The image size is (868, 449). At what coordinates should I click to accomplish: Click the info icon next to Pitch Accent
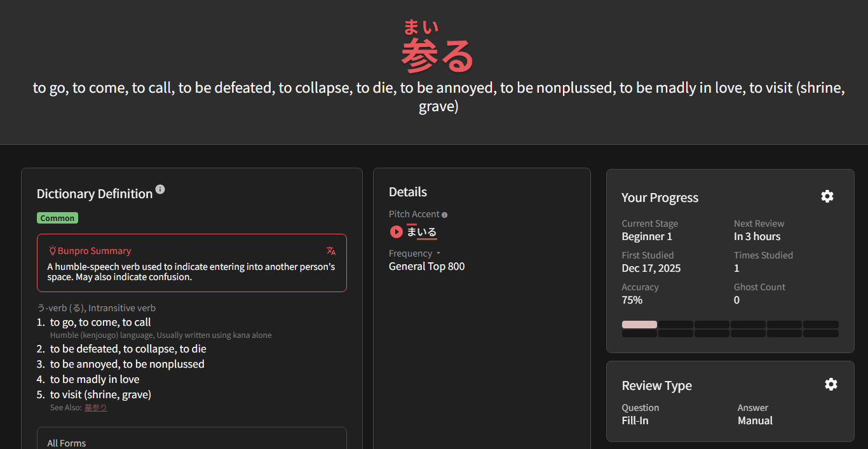445,215
